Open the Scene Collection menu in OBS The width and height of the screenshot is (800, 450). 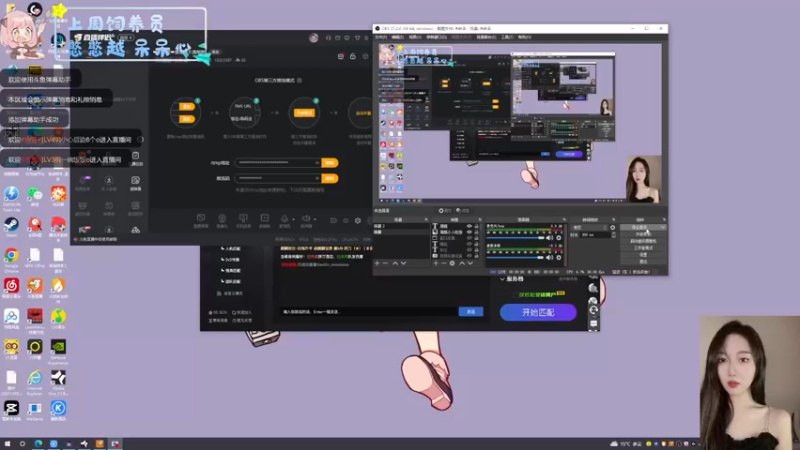[x=486, y=37]
